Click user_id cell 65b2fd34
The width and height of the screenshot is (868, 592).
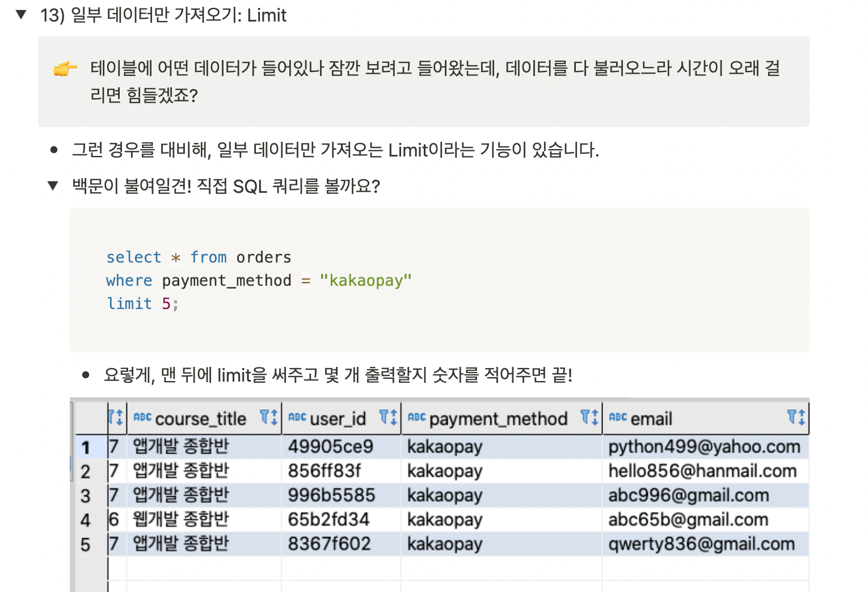coord(341,520)
